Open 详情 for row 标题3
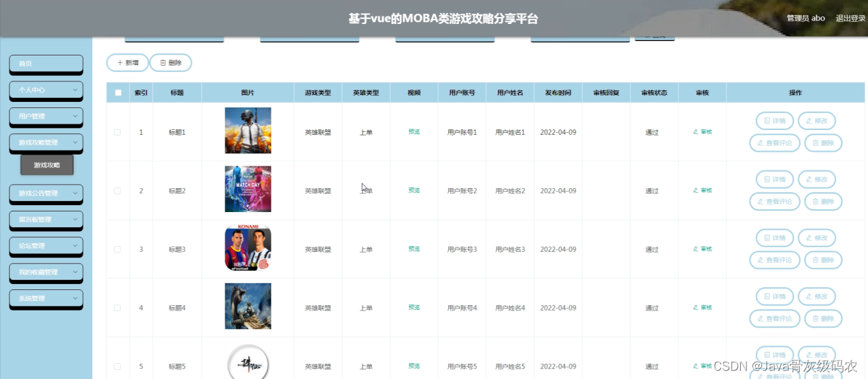Screen dimensions: 868x379 (x=774, y=238)
